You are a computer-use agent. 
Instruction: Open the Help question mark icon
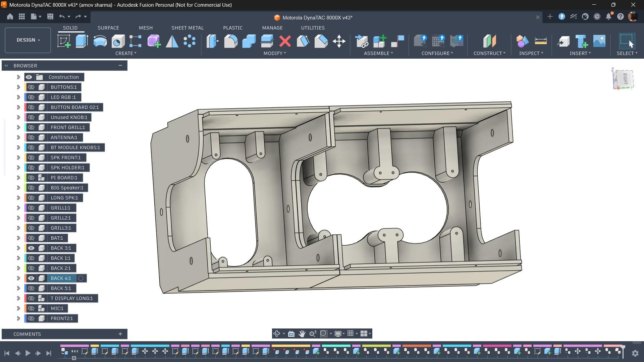[x=621, y=16]
